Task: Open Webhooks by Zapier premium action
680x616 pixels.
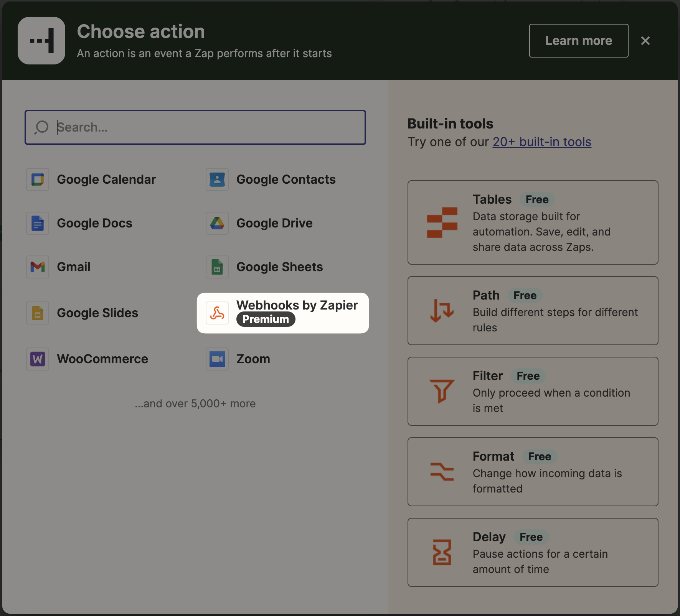Action: coord(283,313)
